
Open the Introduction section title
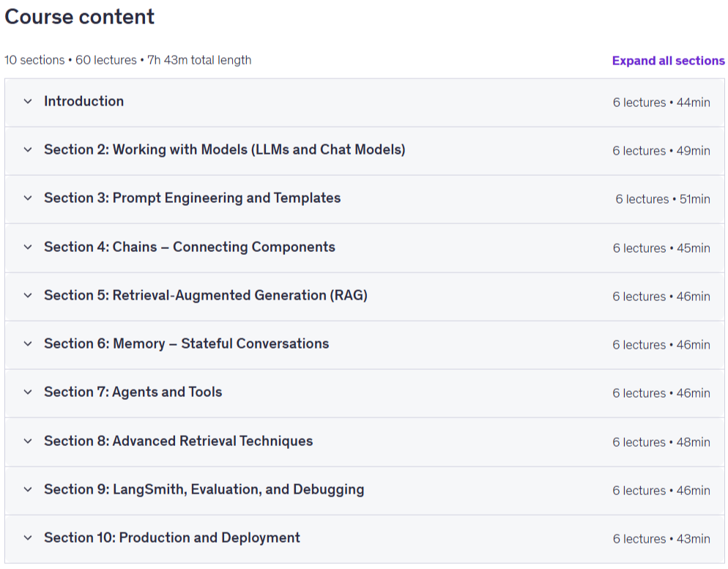[84, 101]
